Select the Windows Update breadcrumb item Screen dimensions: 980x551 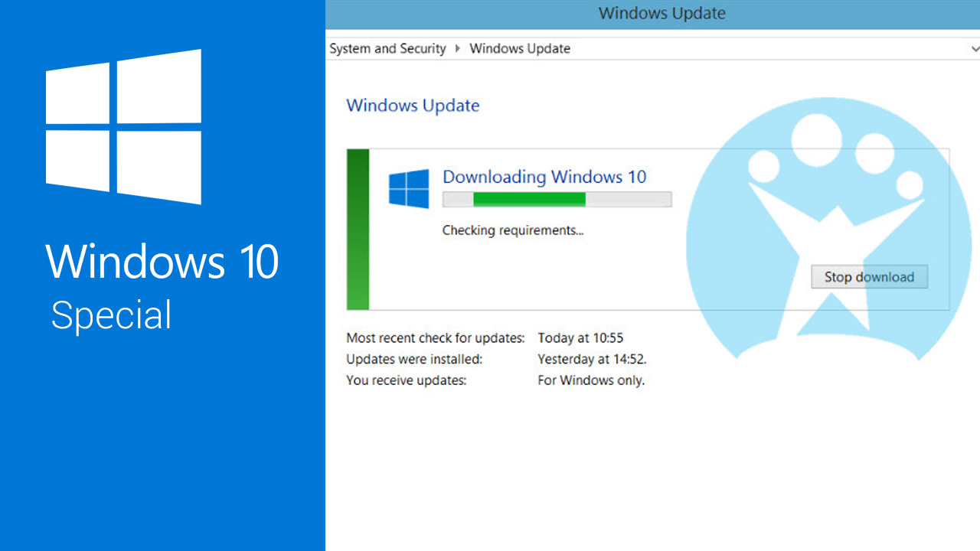click(x=520, y=49)
